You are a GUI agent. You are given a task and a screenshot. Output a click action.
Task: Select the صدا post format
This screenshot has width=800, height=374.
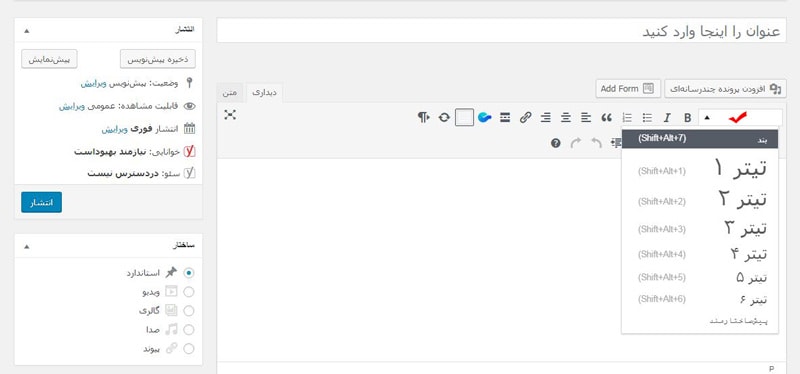[x=189, y=330]
